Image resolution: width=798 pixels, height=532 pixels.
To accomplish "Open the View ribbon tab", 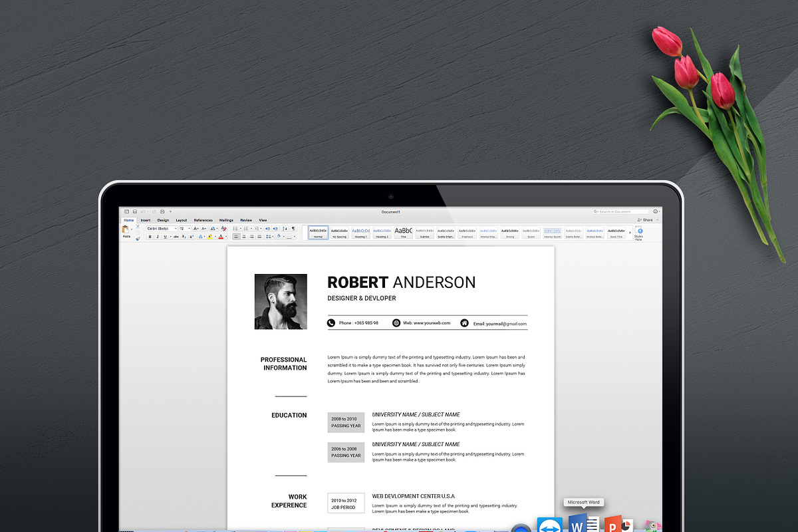I will [263, 220].
